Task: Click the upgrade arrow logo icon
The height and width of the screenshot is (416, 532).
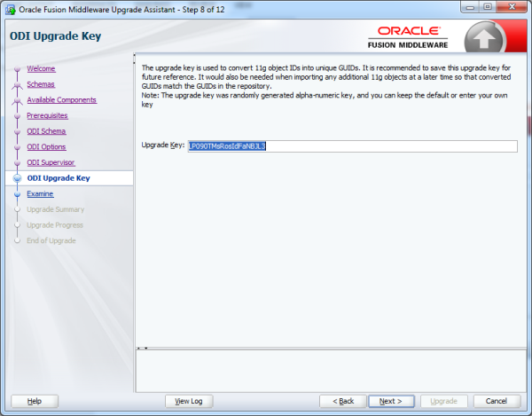Action: tap(484, 38)
